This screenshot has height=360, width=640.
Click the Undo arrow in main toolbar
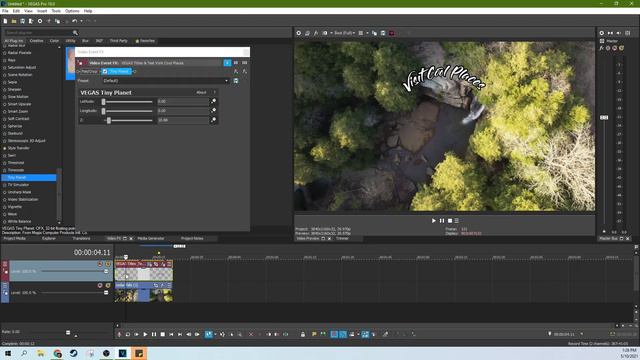click(x=74, y=21)
